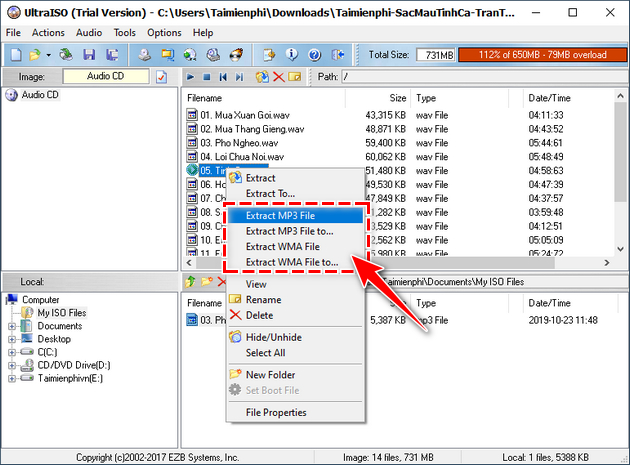
Task: Click the Help question mark icon
Action: tap(315, 55)
